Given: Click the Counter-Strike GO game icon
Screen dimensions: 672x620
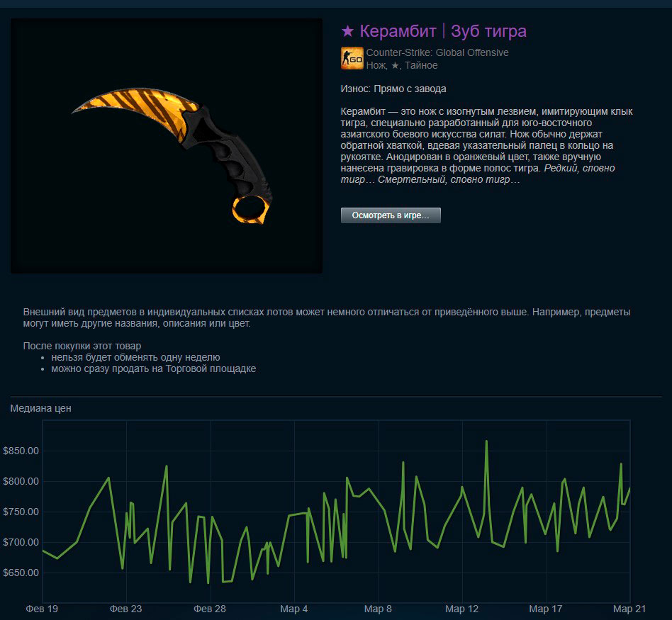Looking at the screenshot, I should click(352, 59).
